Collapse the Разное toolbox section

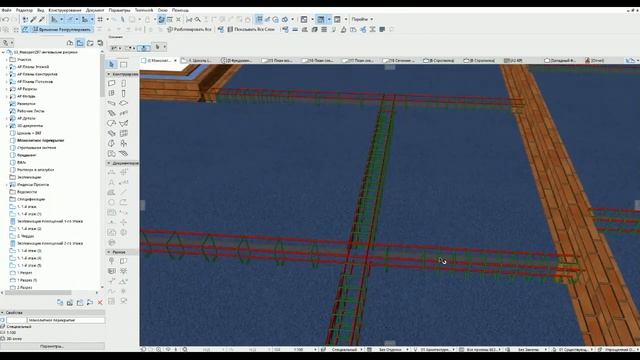(109, 252)
